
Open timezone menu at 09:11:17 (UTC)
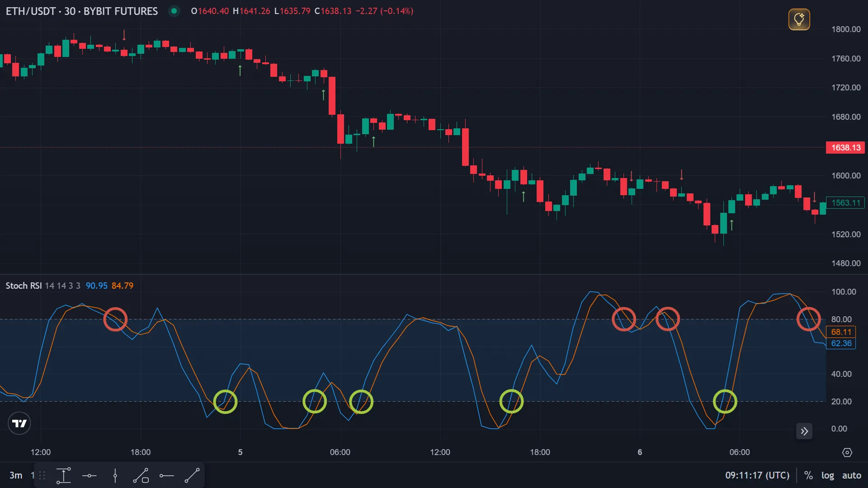757,475
